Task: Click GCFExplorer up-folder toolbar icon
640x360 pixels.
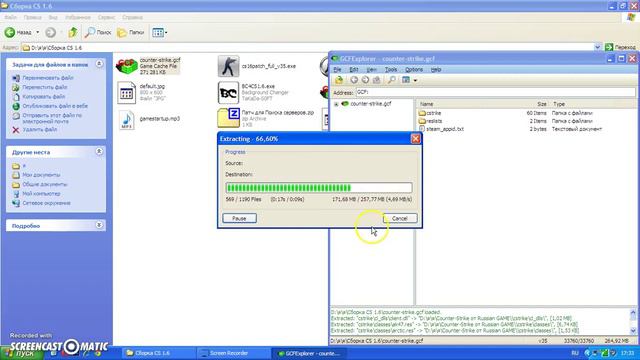Action: click(x=339, y=80)
